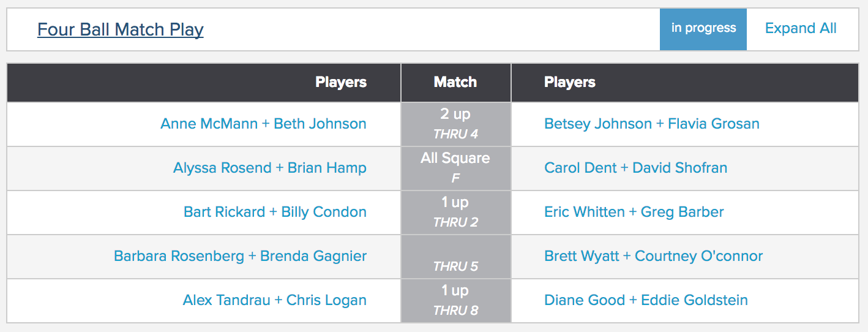
Task: Select Diane Good + Eddie Goldstein team
Action: tap(646, 300)
